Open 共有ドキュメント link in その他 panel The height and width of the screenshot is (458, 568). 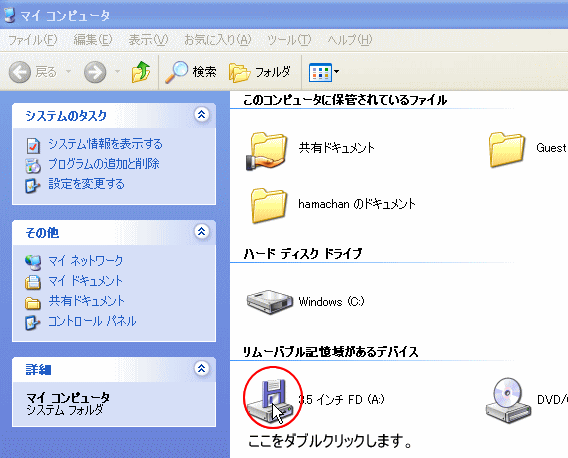coord(87,301)
